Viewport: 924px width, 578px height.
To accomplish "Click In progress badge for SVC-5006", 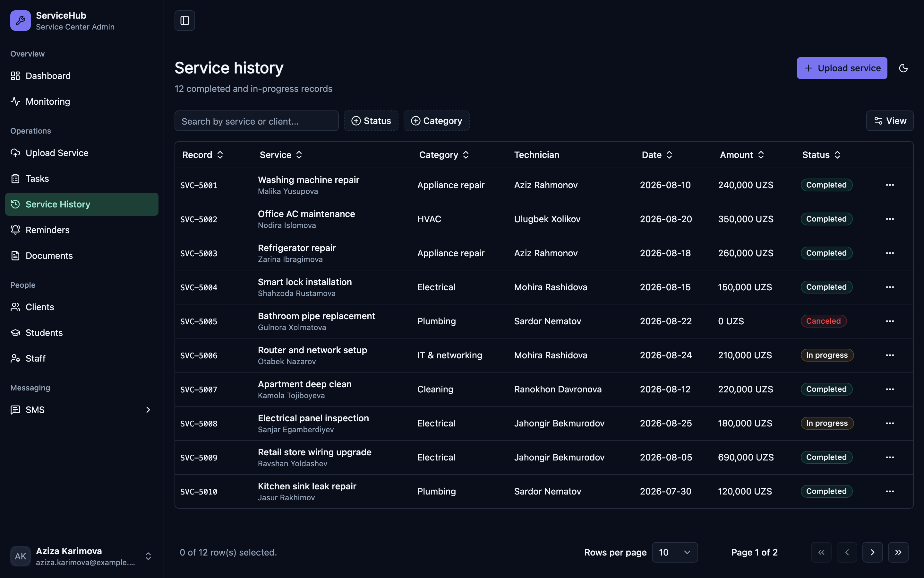I will click(x=827, y=355).
